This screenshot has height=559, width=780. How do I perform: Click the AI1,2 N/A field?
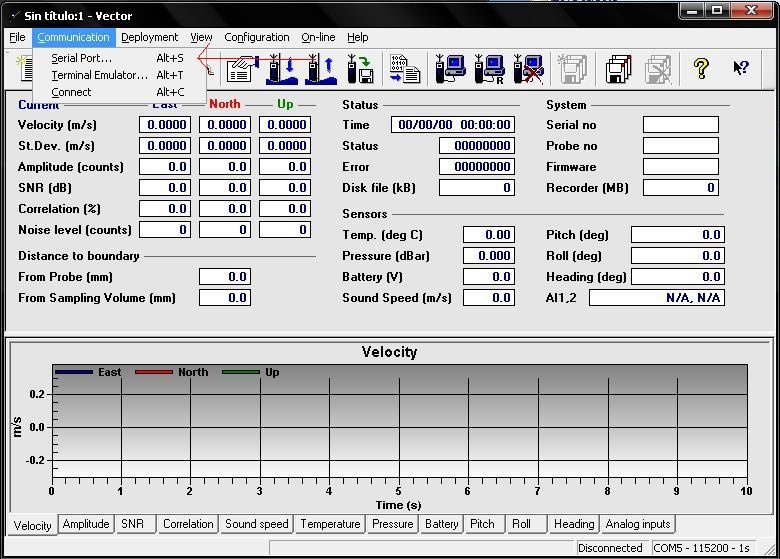tap(657, 297)
